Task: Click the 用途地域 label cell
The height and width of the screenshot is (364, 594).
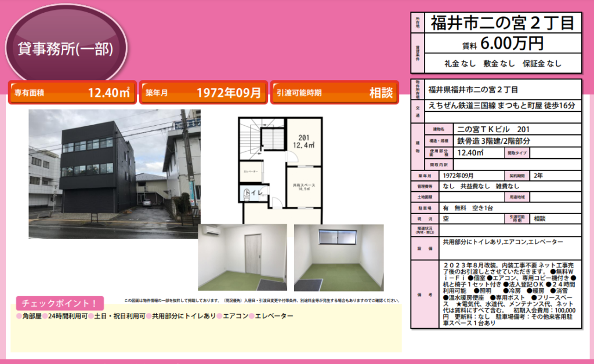Action: (x=517, y=196)
